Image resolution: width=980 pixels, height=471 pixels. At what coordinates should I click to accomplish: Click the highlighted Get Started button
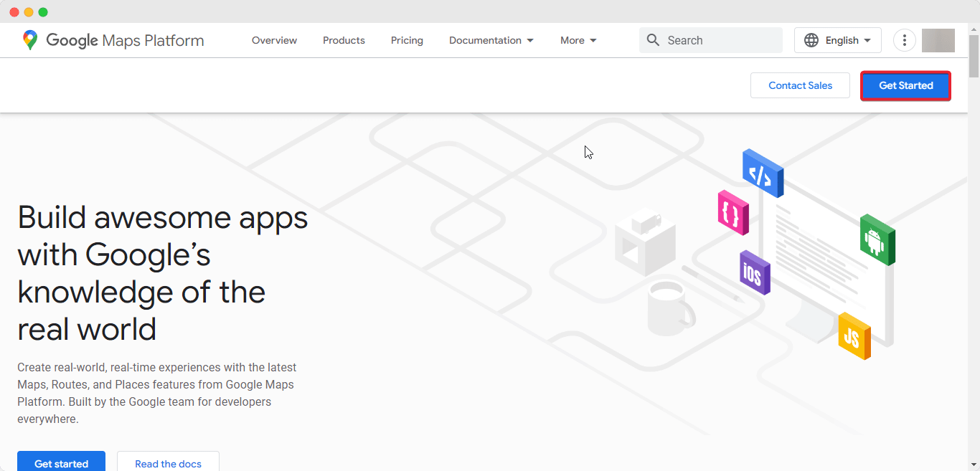coord(905,85)
